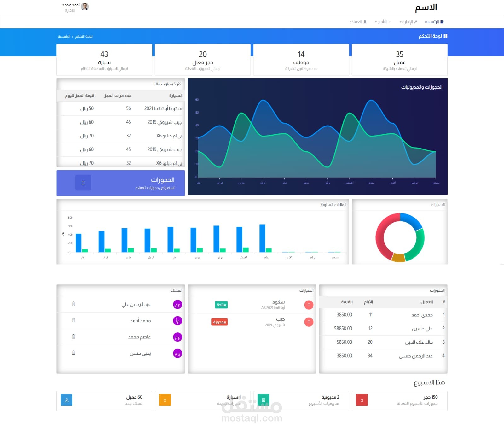Click the العميل column header in bookings
The width and height of the screenshot is (504, 432).
tap(427, 302)
